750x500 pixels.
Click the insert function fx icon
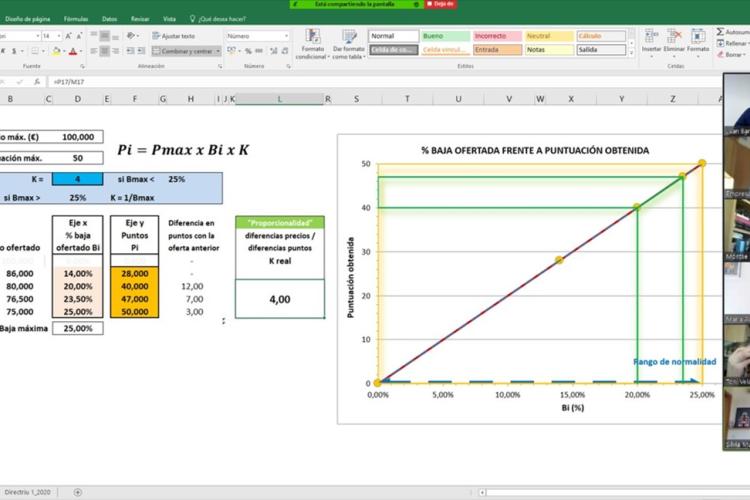pos(37,82)
